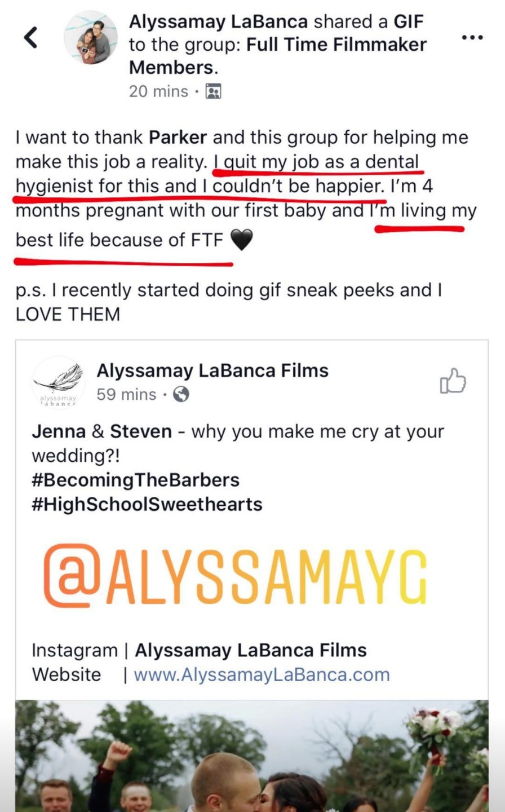
Task: Tap the mentioned name Parker
Action: (x=178, y=138)
